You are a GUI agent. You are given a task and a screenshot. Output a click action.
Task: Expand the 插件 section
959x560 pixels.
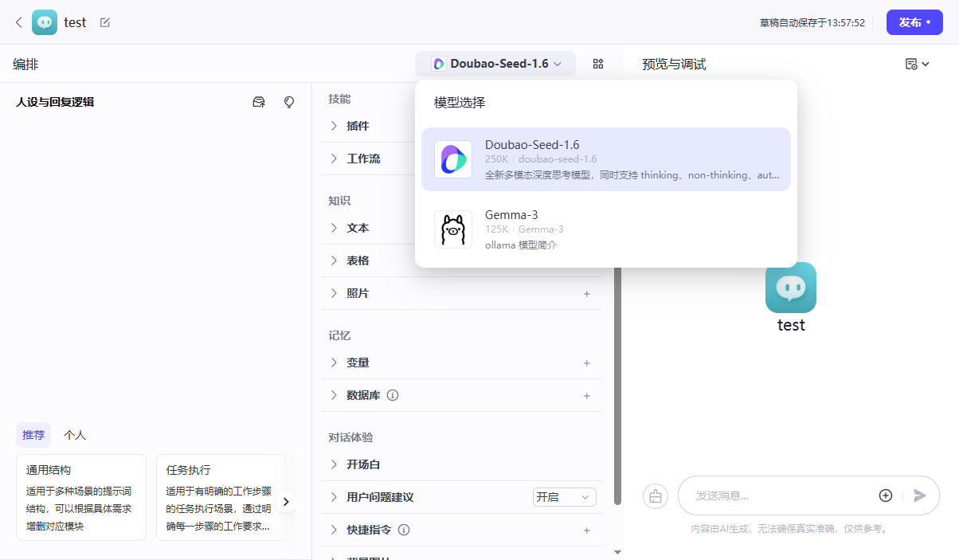(356, 126)
